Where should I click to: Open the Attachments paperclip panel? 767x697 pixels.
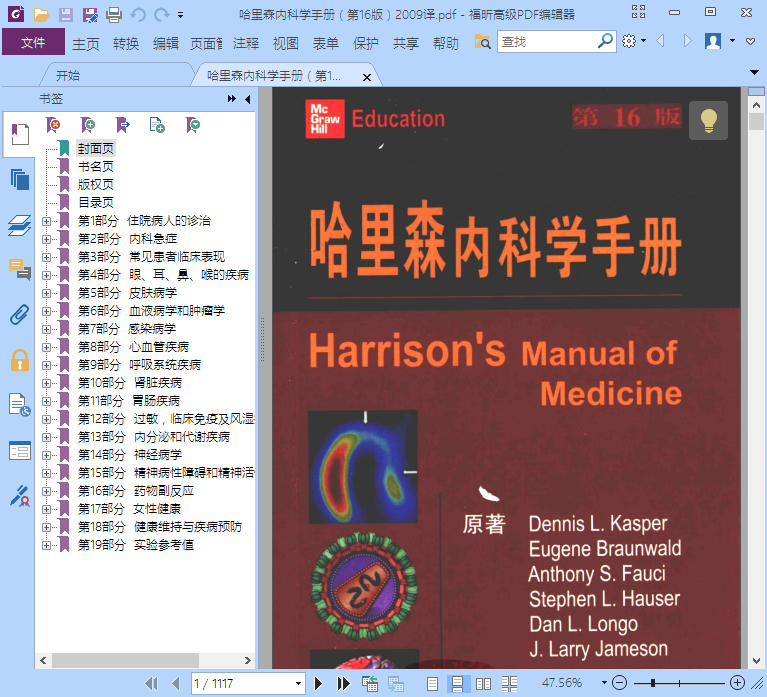pos(20,315)
